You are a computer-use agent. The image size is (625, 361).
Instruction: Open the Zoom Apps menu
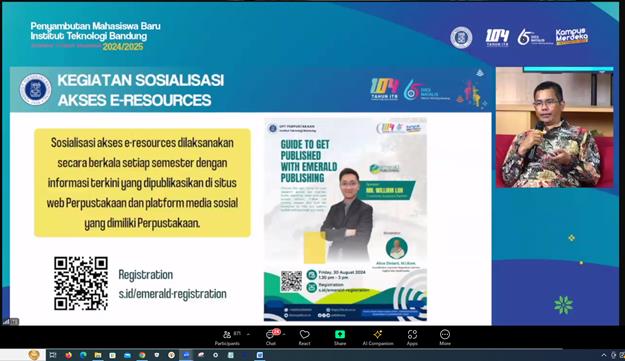pos(412,337)
